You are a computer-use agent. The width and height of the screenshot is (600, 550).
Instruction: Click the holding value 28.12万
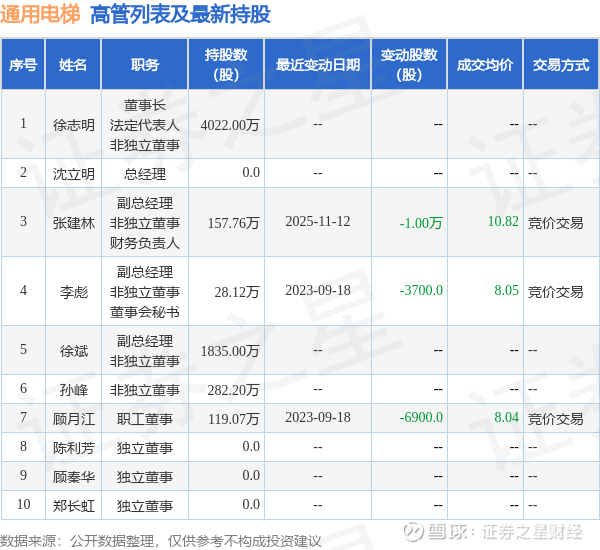coord(237,292)
